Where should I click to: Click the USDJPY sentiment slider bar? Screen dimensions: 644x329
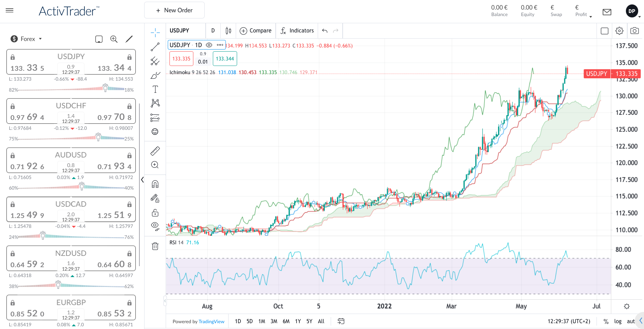(x=71, y=89)
